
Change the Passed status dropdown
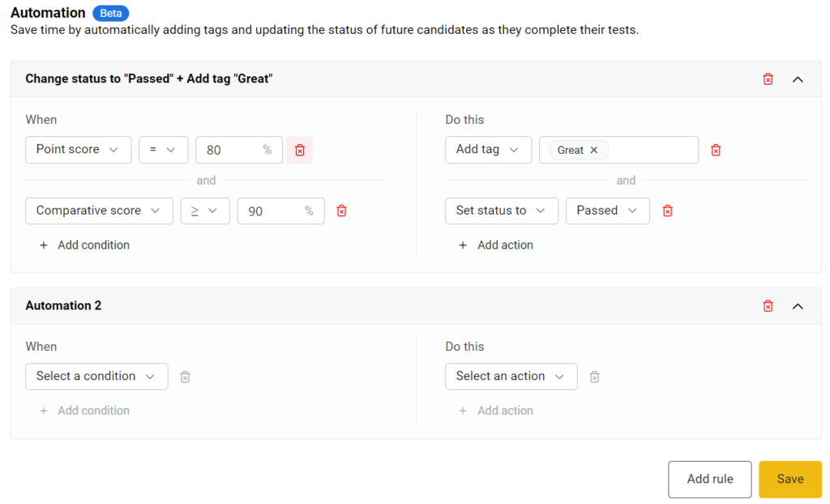click(x=607, y=211)
